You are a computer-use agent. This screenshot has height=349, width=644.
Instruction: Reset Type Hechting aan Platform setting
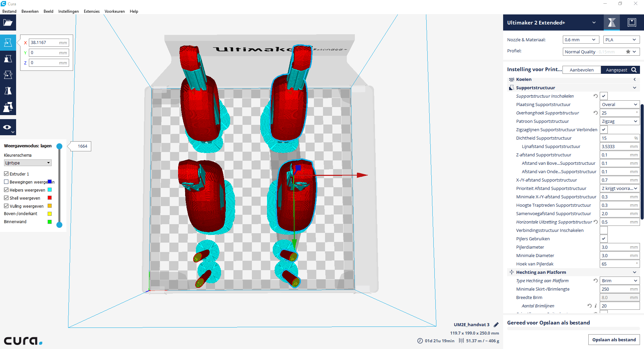[x=595, y=281]
